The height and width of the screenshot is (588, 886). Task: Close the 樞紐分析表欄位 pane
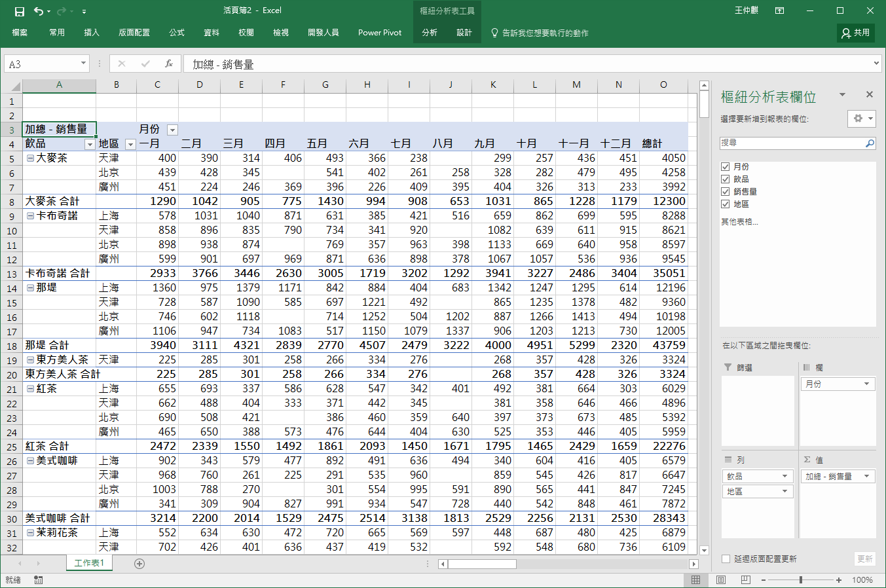point(870,95)
